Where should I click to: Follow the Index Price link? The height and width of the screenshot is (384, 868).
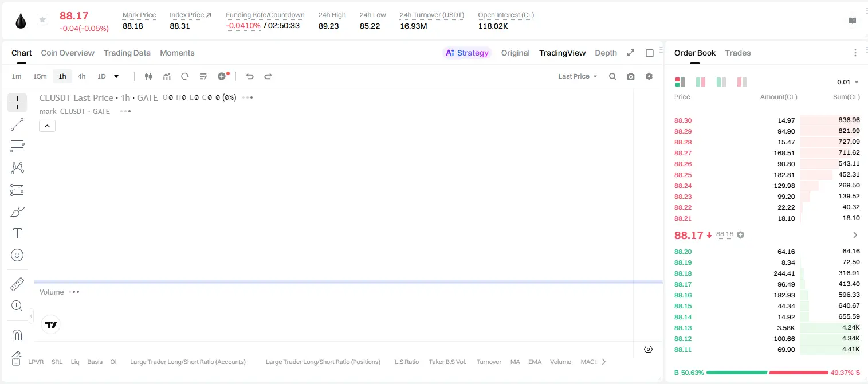[190, 15]
